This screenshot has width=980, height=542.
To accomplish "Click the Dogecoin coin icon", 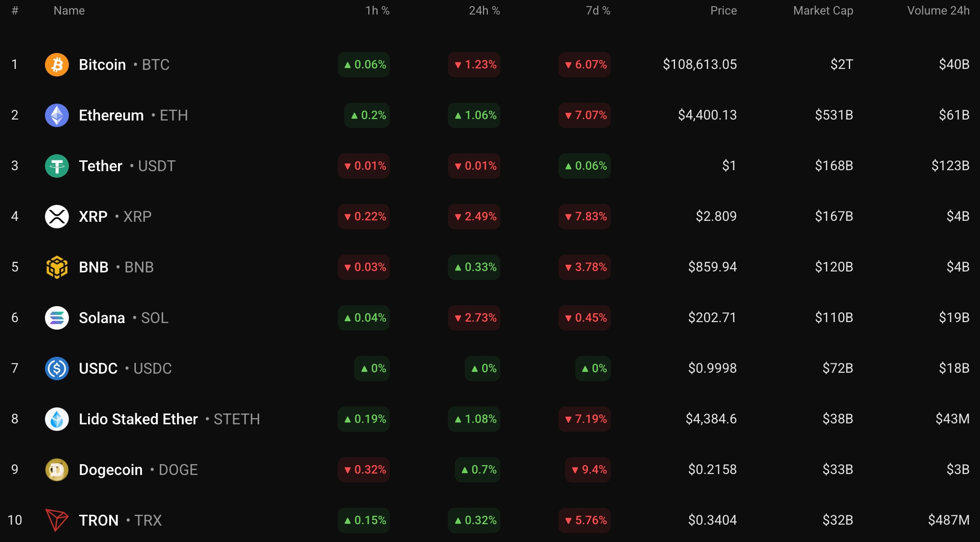I will 57,470.
